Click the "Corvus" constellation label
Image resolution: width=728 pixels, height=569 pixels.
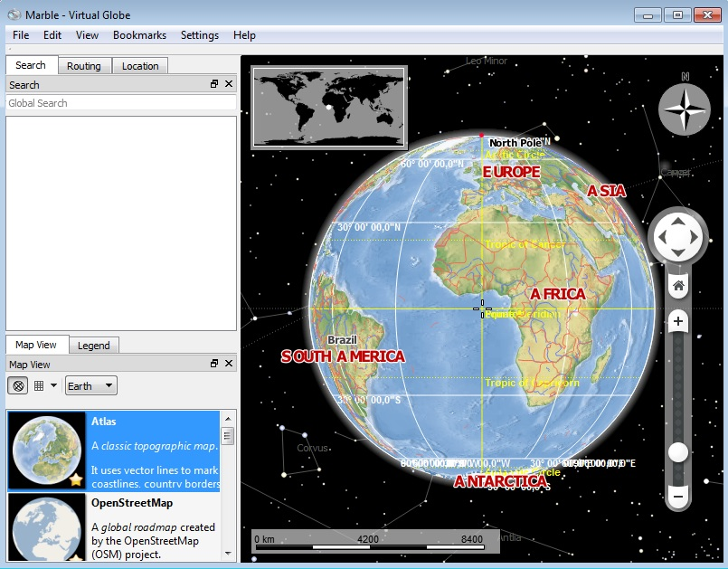(313, 448)
